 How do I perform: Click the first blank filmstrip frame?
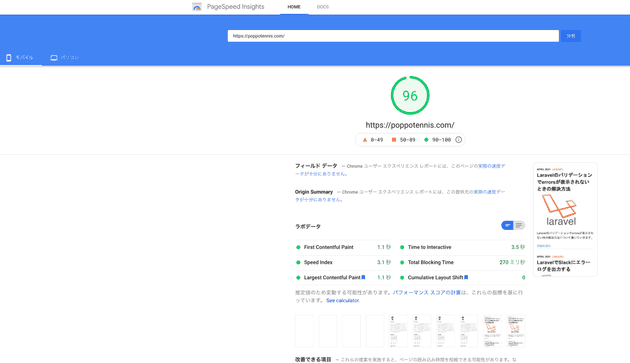(304, 331)
